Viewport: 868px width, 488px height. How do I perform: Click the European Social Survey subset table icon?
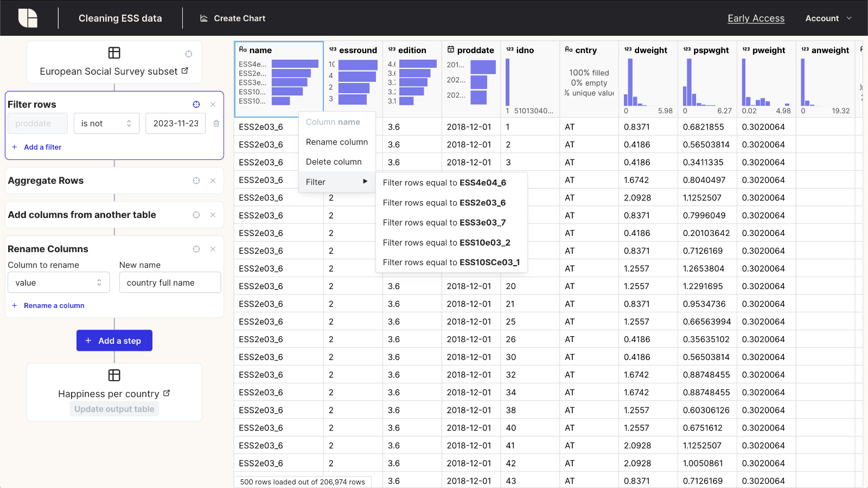pyautogui.click(x=114, y=53)
